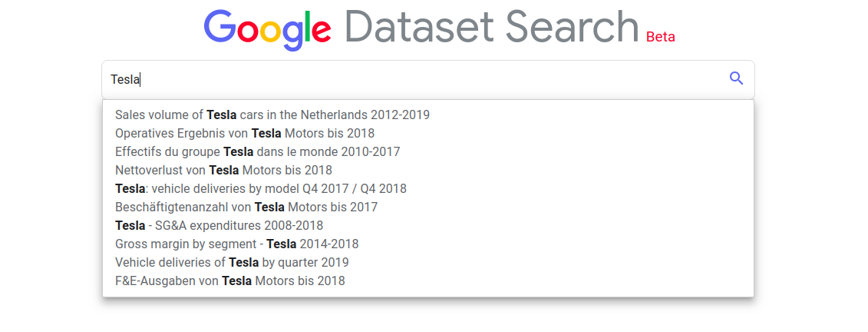Click the red Beta label
Image resolution: width=868 pixels, height=332 pixels.
pyautogui.click(x=661, y=37)
